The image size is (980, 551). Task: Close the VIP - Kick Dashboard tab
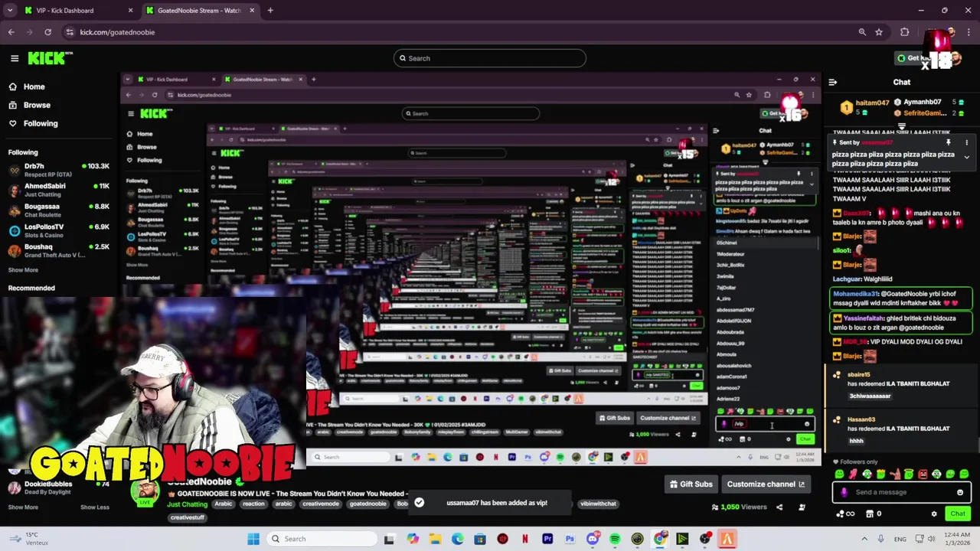(x=130, y=10)
